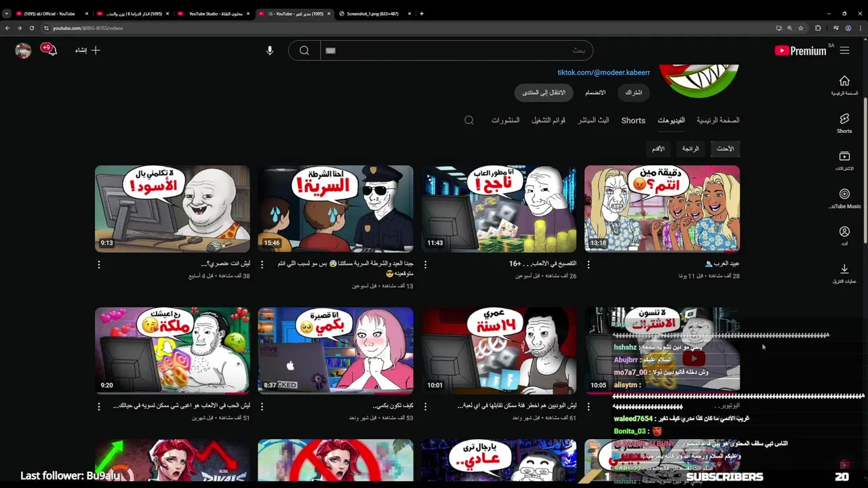Open Downloads in the sidebar

pyautogui.click(x=844, y=273)
